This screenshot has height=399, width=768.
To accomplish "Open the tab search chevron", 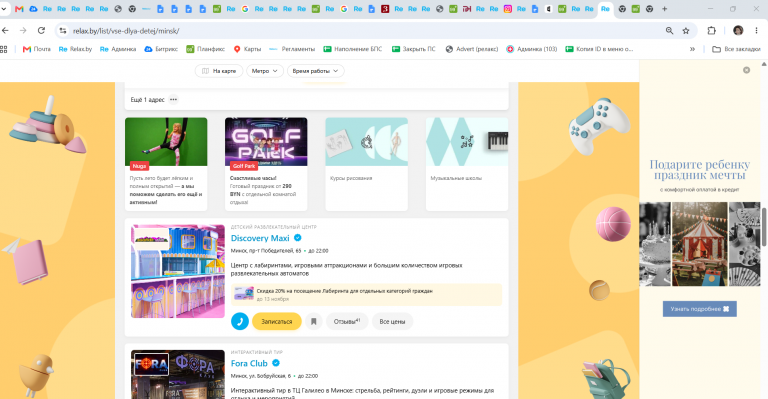I will [4, 9].
